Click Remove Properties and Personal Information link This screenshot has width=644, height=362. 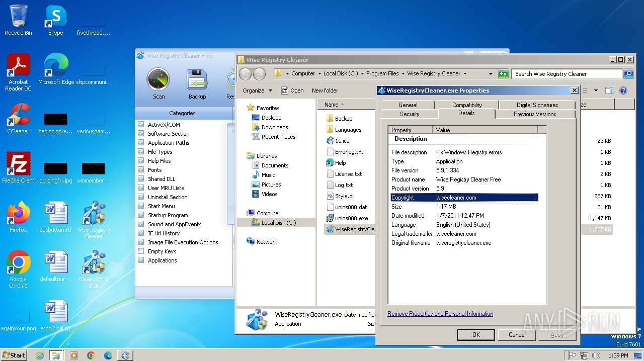[x=440, y=314]
